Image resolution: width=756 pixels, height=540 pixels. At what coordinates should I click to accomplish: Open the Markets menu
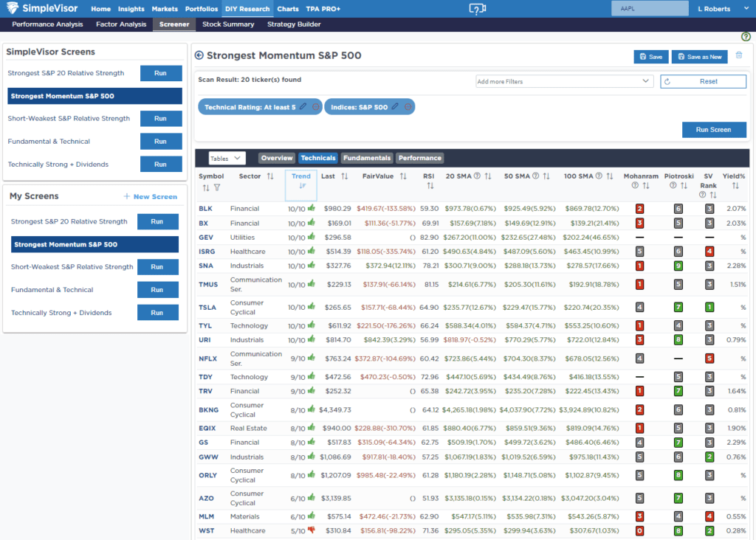[165, 9]
